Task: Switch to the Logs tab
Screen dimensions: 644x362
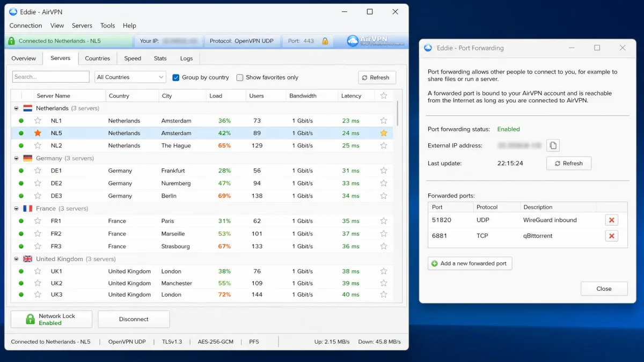Action: click(x=186, y=58)
